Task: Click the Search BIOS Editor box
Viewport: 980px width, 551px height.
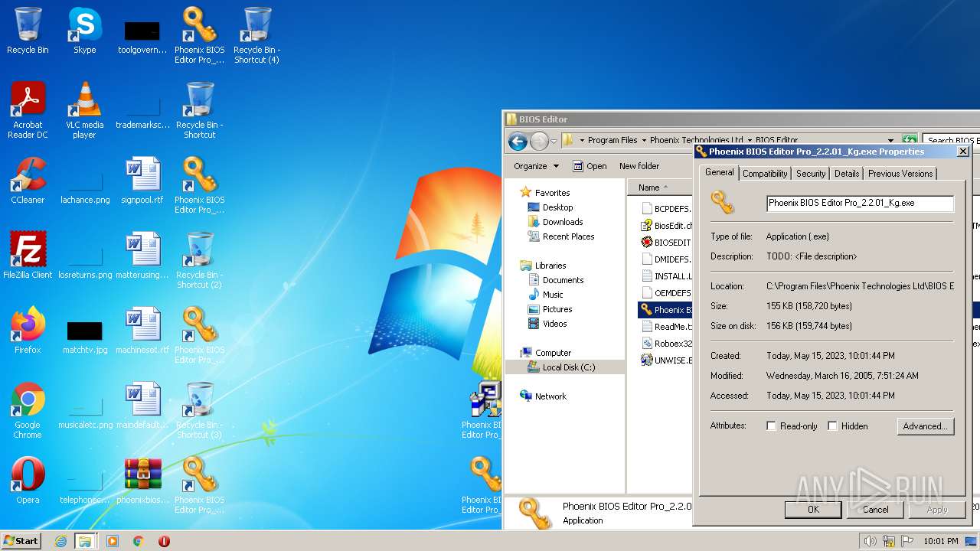Action: [951, 140]
